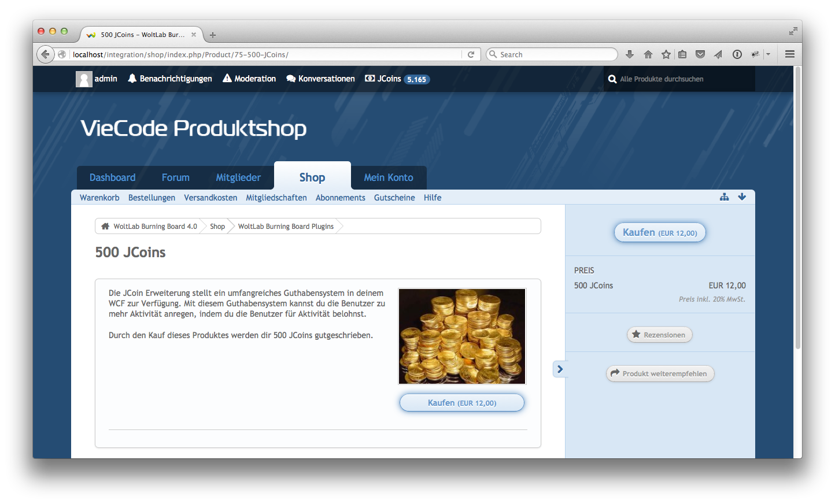Select Gutscheine in the shop sub-menu
This screenshot has height=504, width=835.
(x=394, y=198)
